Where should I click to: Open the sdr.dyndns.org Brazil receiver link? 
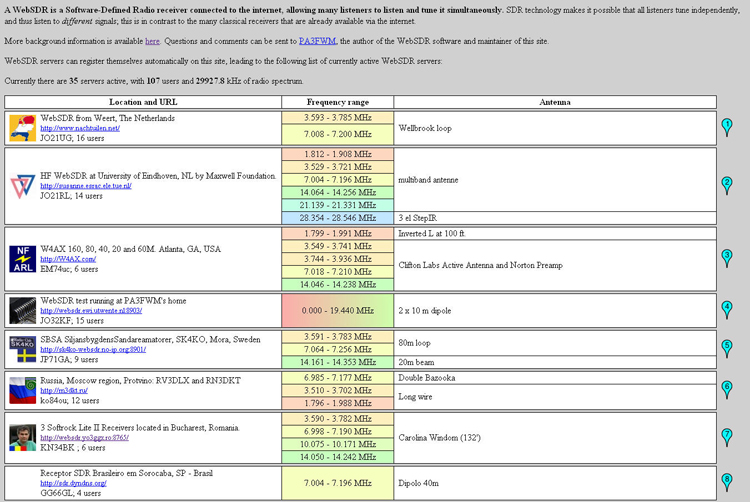click(x=73, y=483)
